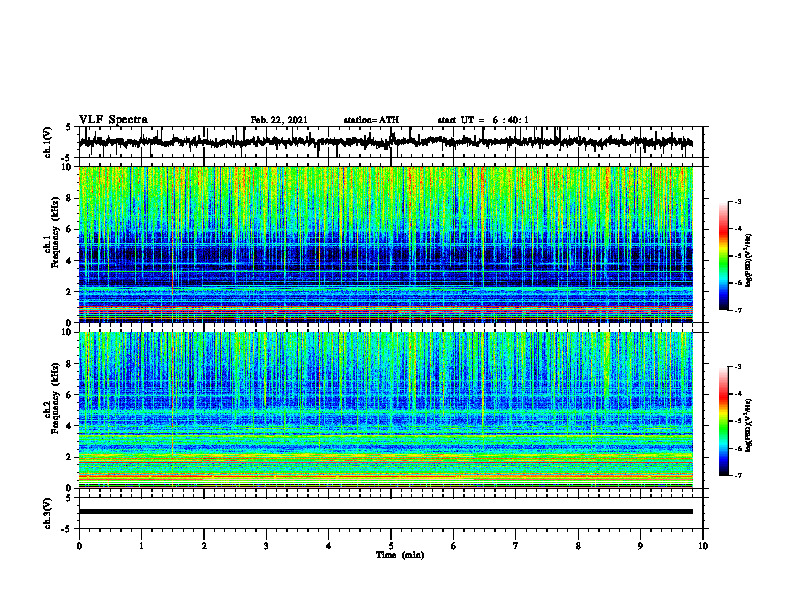Click the time axis tick label '9'
Viewport: 792px width, 612px height.
click(640, 546)
